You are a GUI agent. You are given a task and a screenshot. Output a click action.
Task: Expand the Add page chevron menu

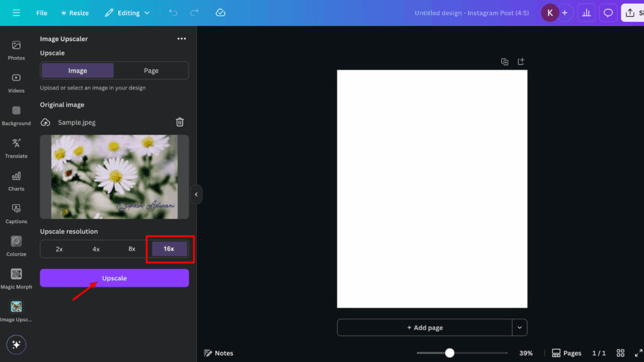click(x=519, y=327)
